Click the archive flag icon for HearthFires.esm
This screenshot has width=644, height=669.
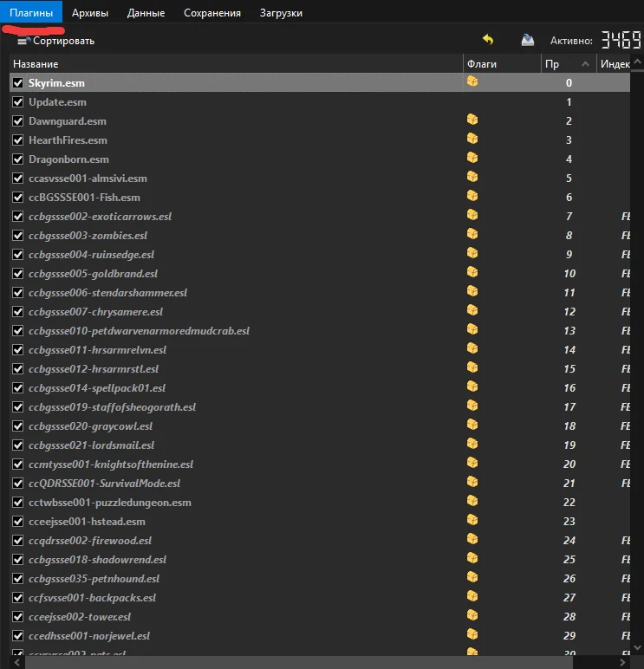tap(472, 139)
